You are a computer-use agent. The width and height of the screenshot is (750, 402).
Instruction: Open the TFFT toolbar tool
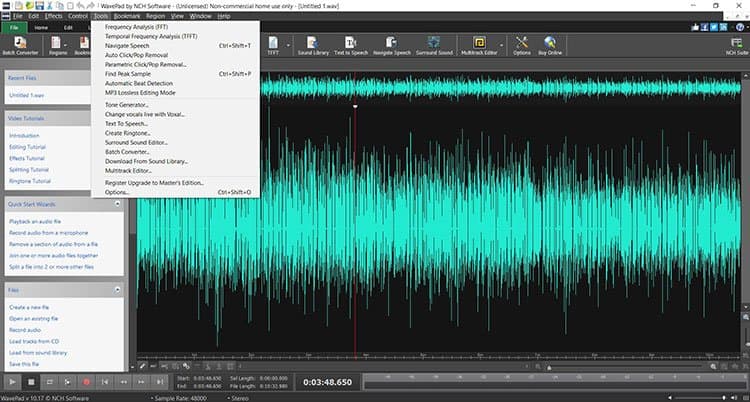coord(273,45)
